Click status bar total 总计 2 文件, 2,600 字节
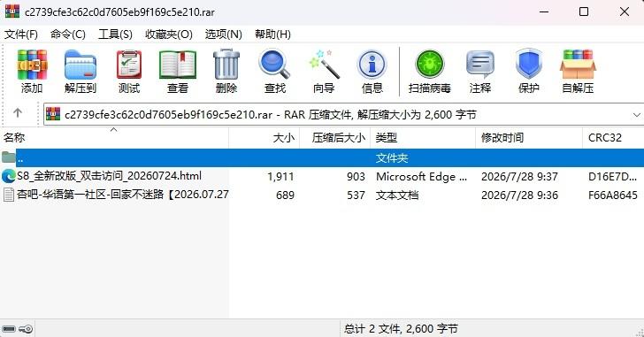The height and width of the screenshot is (337, 644). point(401,329)
